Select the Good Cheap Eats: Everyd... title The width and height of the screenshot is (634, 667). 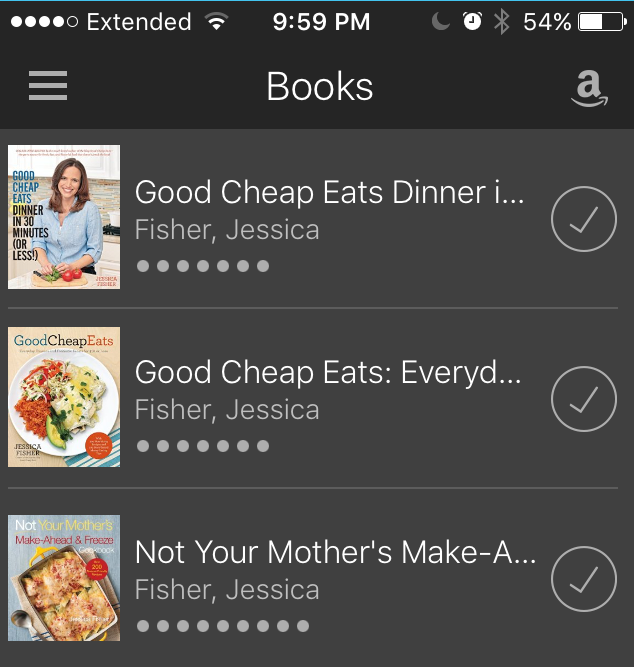(328, 373)
